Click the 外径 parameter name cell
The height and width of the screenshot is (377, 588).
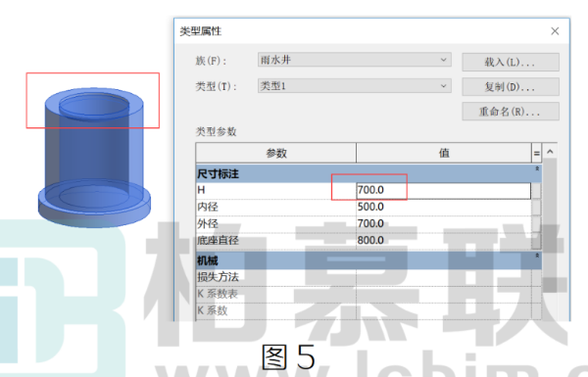(x=276, y=223)
